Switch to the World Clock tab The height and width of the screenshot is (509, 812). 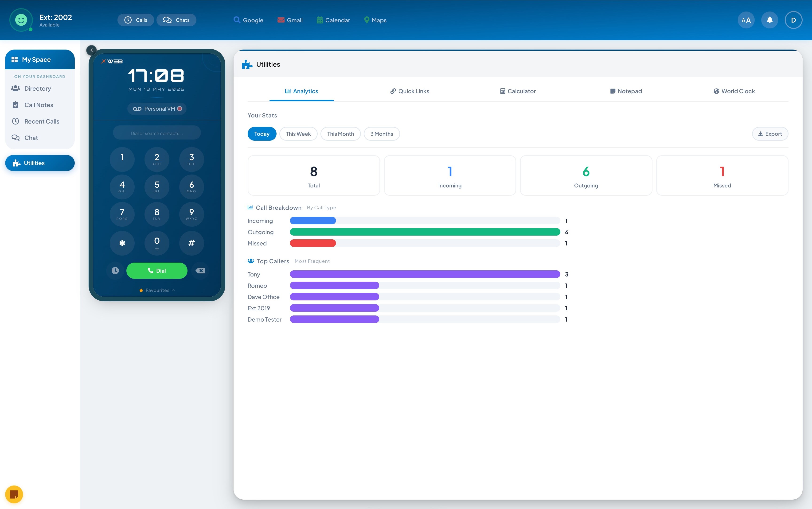pyautogui.click(x=734, y=91)
